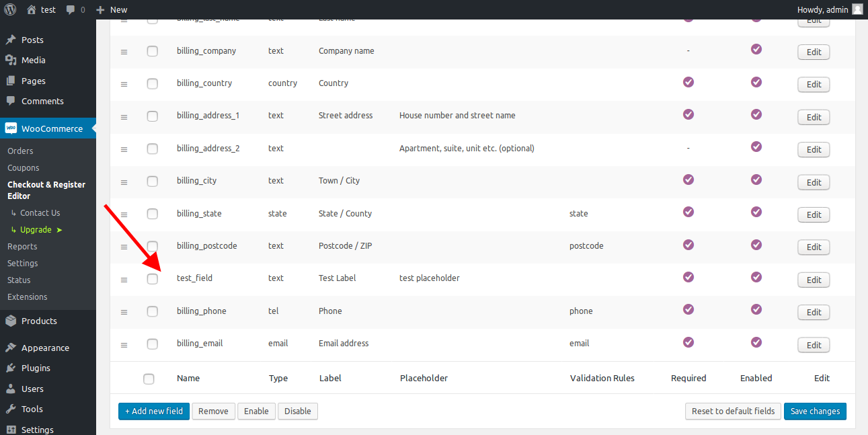Click the Disable bulk button
Viewport: 868px width, 435px height.
coord(298,411)
